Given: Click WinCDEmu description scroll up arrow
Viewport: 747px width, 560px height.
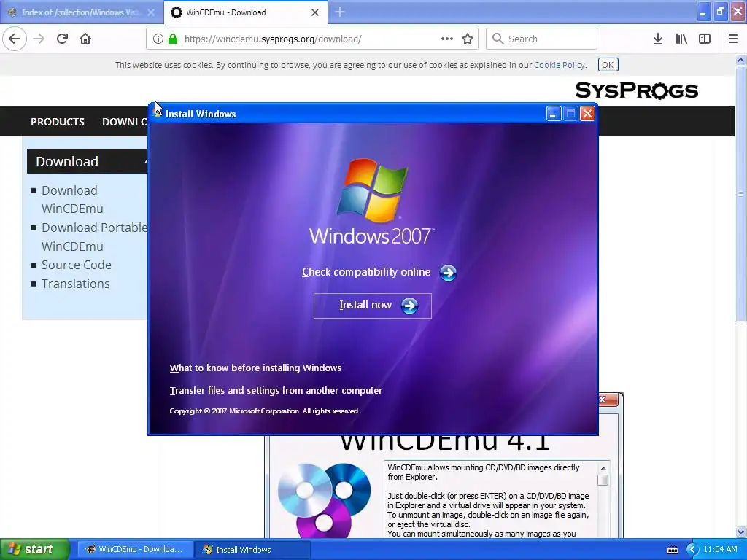Looking at the screenshot, I should [603, 468].
